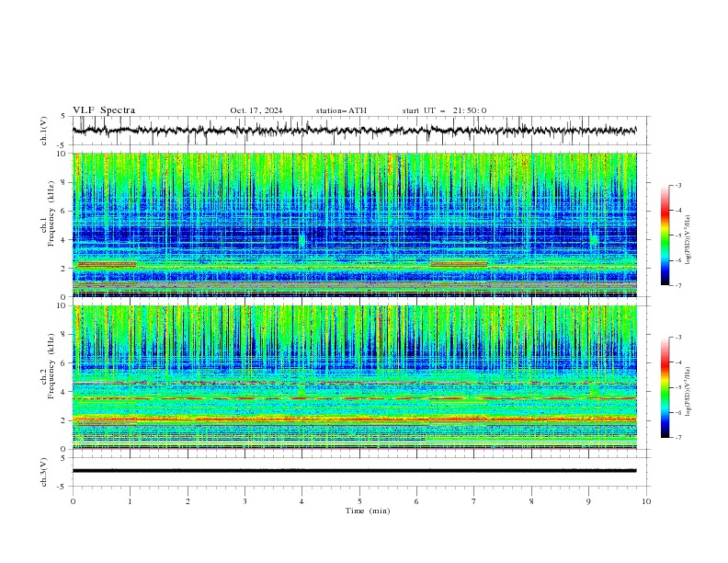The width and height of the screenshot is (728, 563).
Task: Select the lower color bar log(PSD) label
Action: (688, 392)
